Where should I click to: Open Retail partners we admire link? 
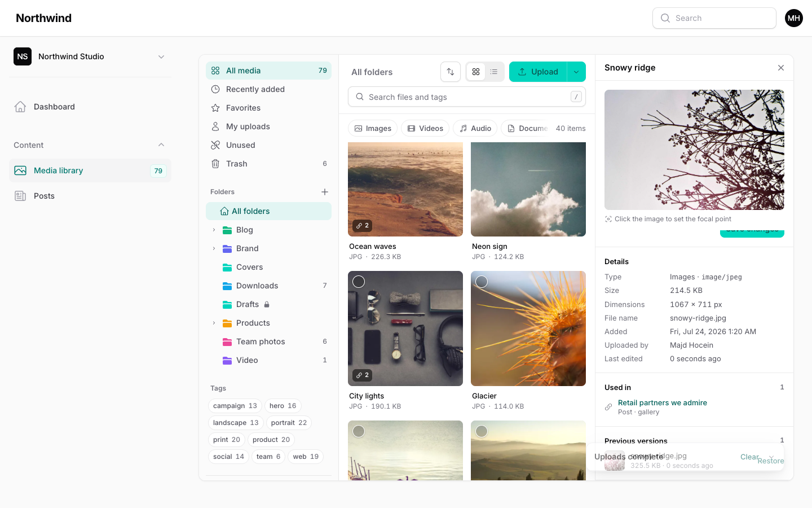(663, 402)
